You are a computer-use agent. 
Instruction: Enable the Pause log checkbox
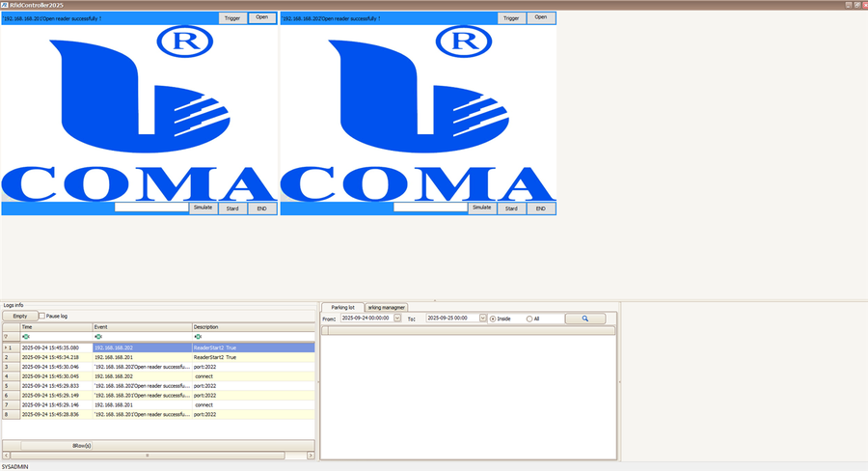42,316
